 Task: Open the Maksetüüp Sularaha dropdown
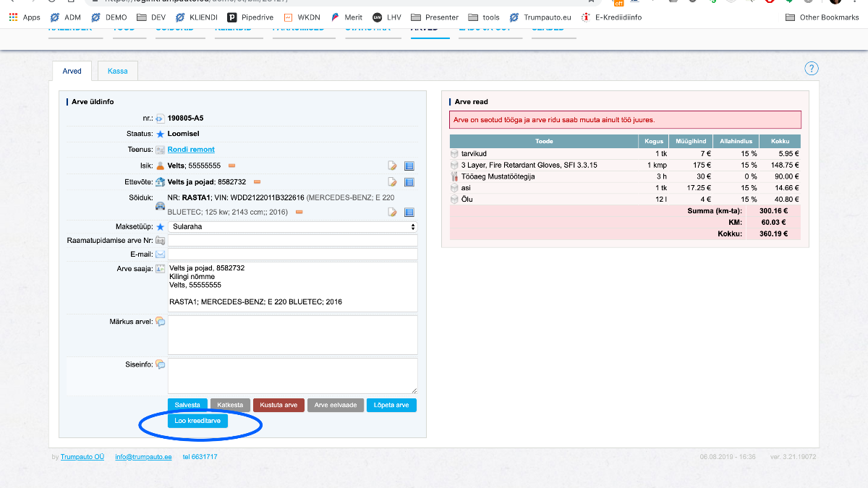[x=292, y=226]
